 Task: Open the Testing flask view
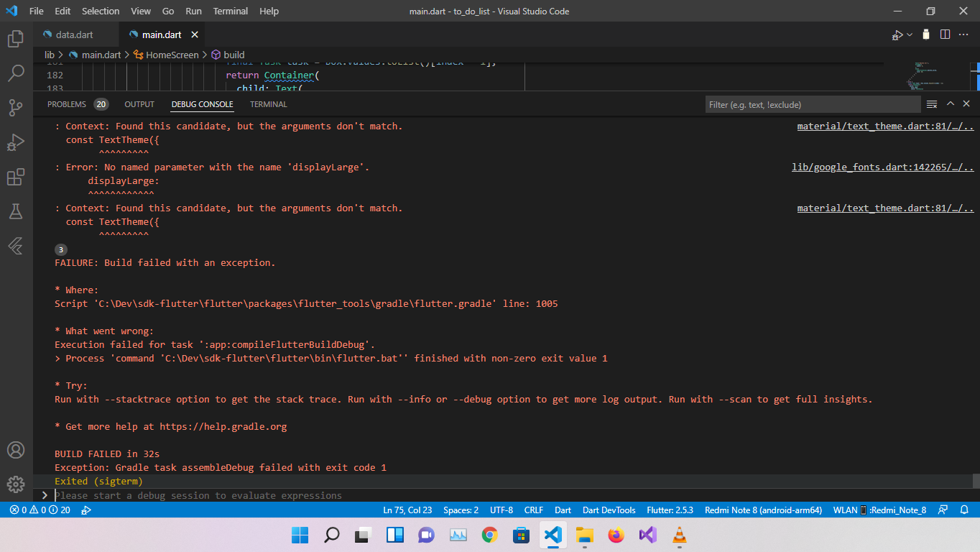[x=16, y=211]
